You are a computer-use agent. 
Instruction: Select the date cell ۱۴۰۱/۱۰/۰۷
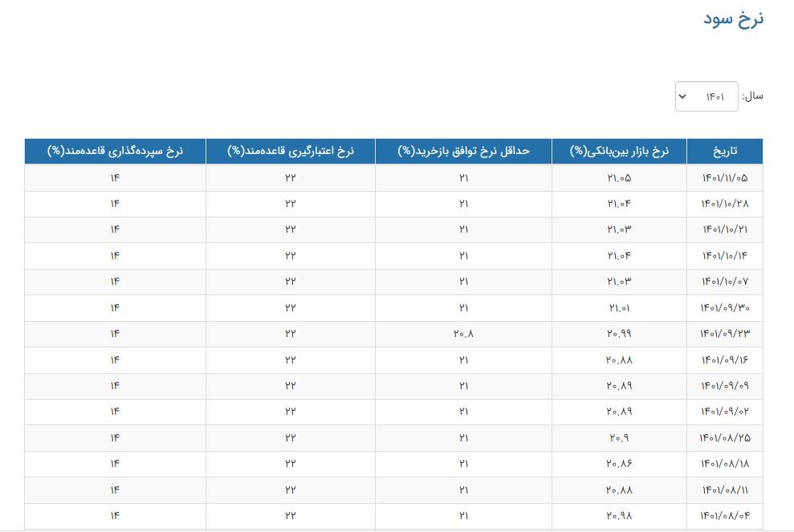tap(725, 282)
